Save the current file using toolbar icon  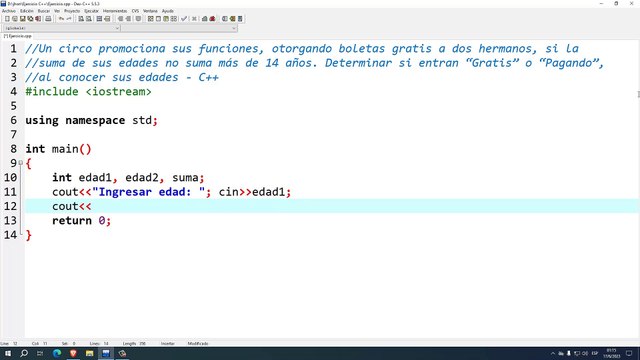pos(22,19)
